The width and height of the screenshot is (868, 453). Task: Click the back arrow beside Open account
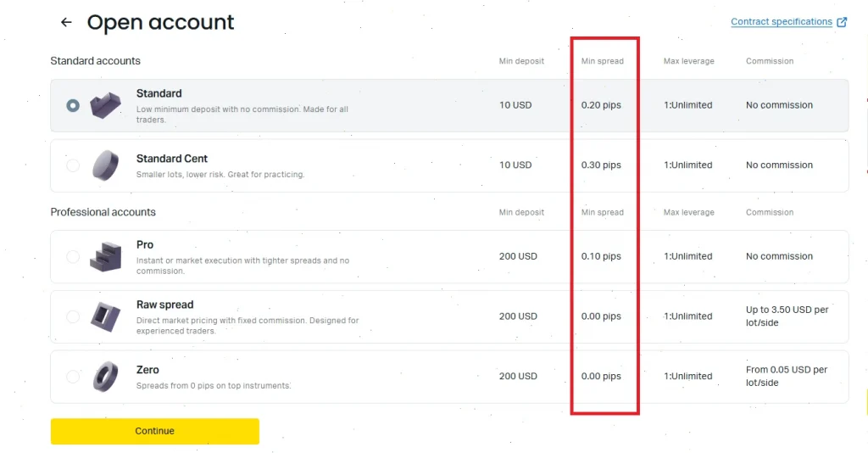point(66,22)
